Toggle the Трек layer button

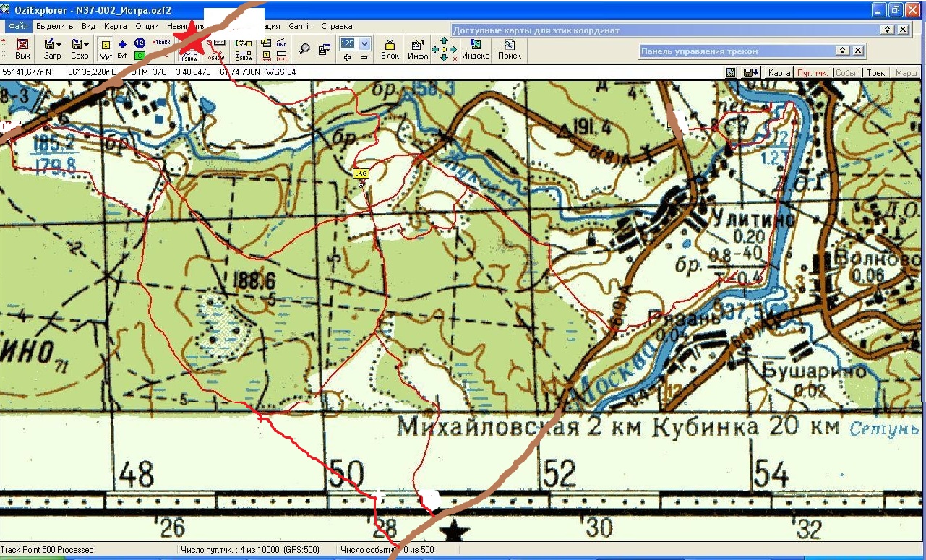click(x=876, y=73)
